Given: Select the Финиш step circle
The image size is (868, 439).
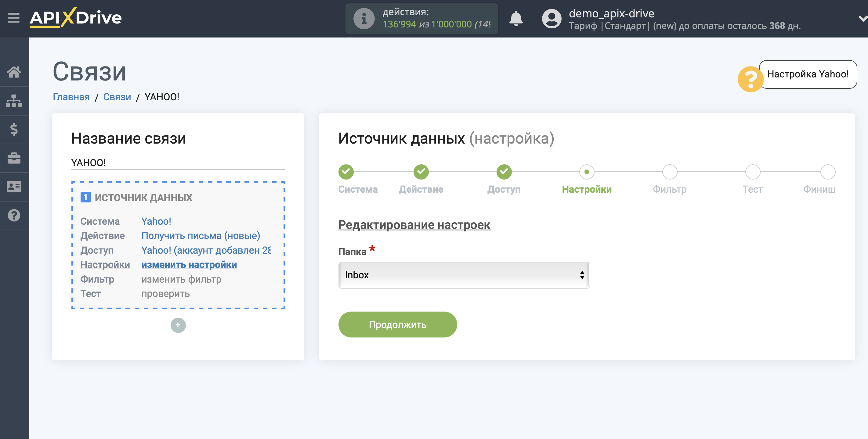Looking at the screenshot, I should [828, 172].
